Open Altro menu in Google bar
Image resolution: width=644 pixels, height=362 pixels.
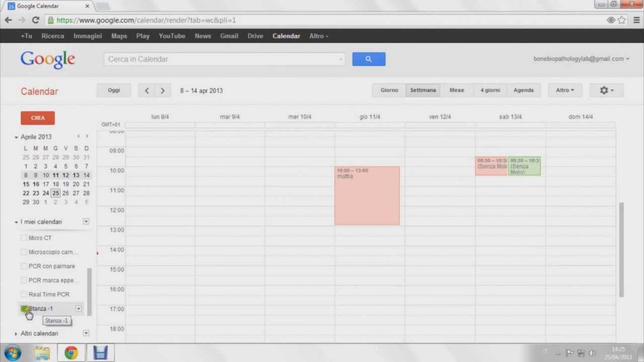tap(318, 36)
